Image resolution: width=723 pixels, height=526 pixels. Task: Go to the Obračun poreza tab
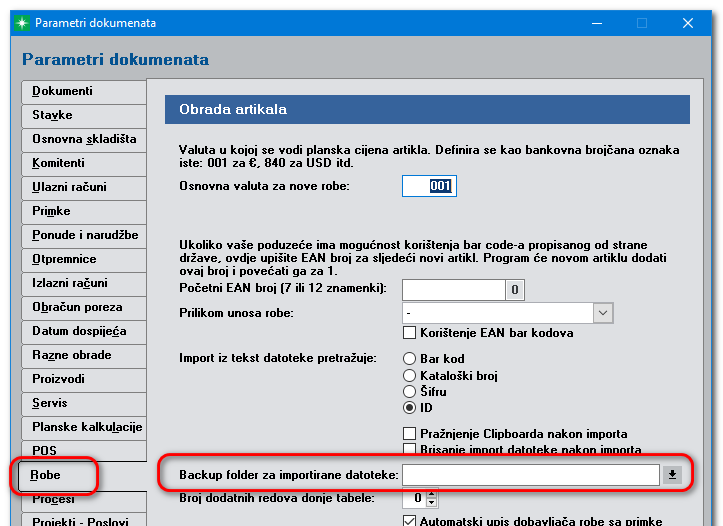83,307
